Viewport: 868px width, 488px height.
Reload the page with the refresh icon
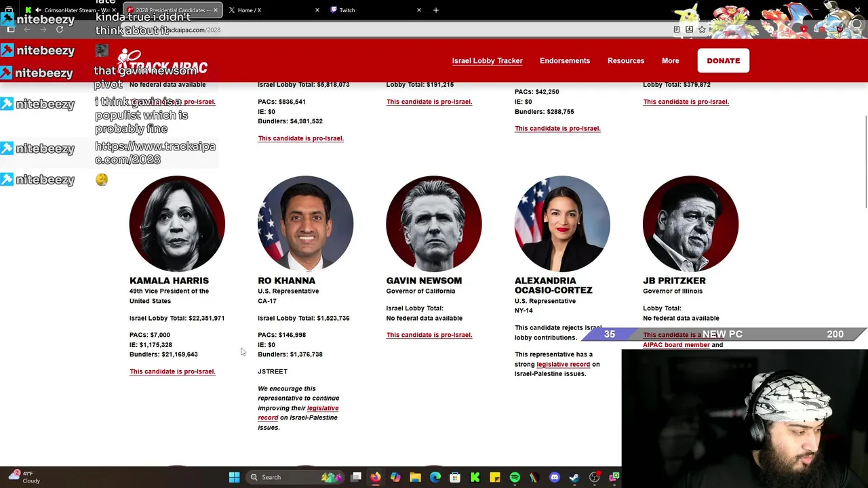(x=60, y=29)
